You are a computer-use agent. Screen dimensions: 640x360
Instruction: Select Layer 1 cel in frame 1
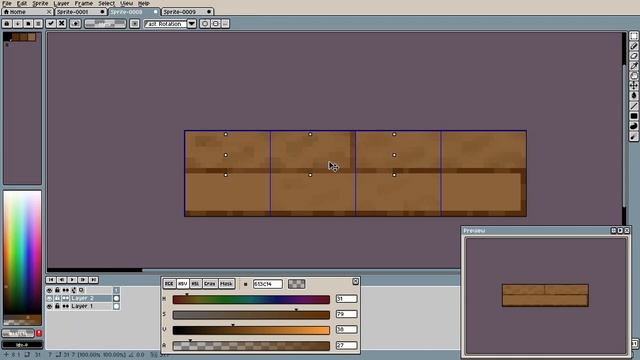click(x=116, y=306)
